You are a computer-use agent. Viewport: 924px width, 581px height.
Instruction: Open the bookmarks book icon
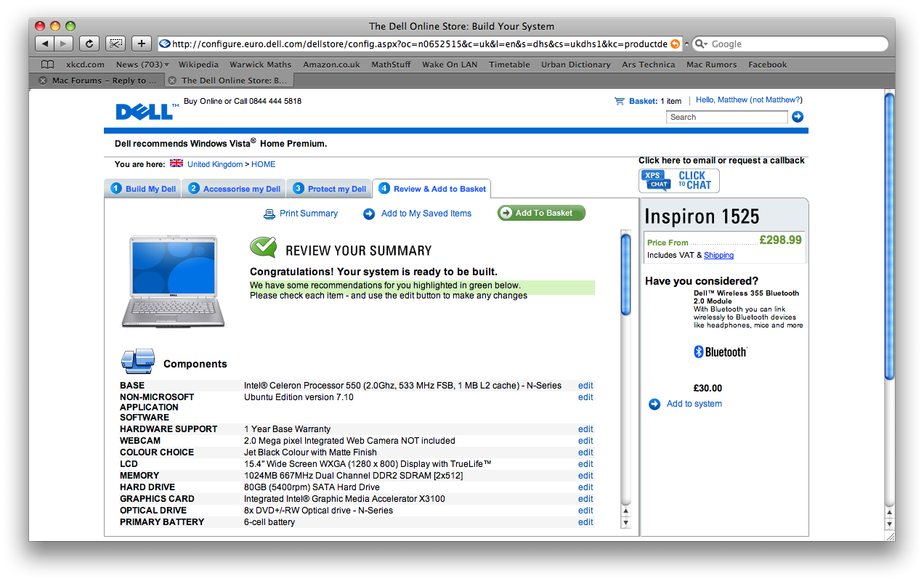pos(48,65)
